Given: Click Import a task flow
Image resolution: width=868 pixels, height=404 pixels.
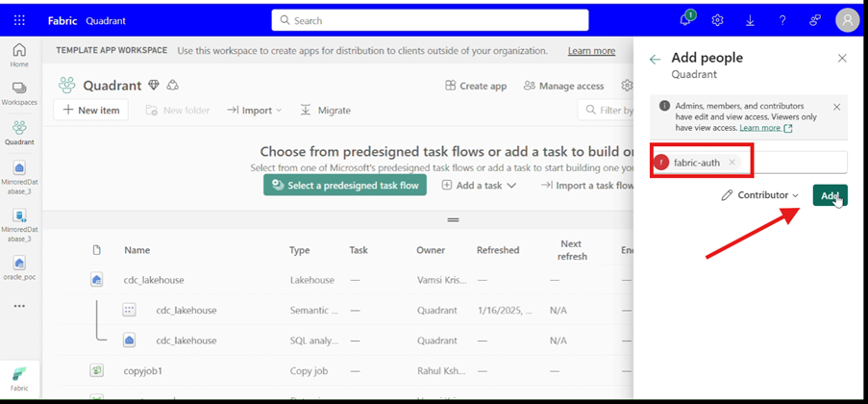Looking at the screenshot, I should 586,186.
